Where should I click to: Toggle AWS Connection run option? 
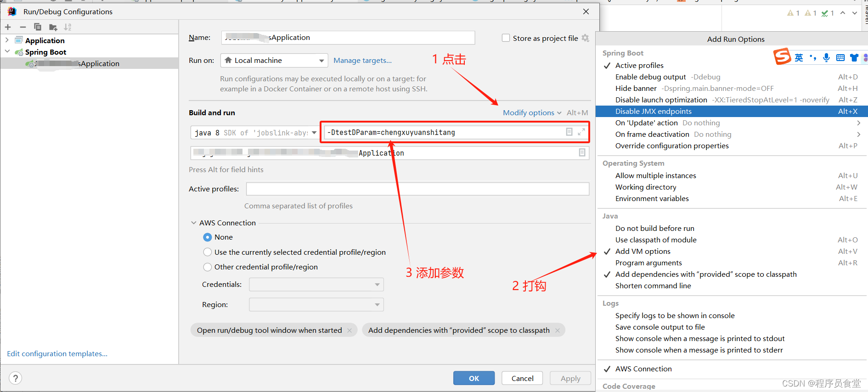coord(732,369)
